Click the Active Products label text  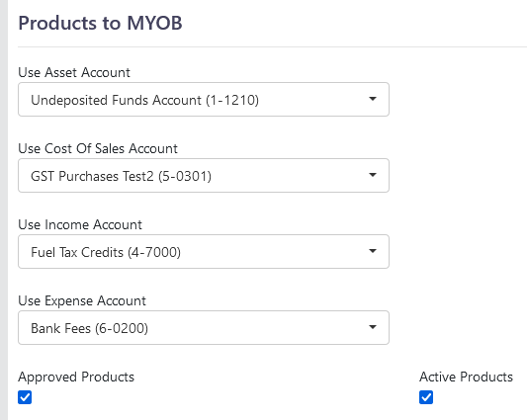click(x=466, y=377)
